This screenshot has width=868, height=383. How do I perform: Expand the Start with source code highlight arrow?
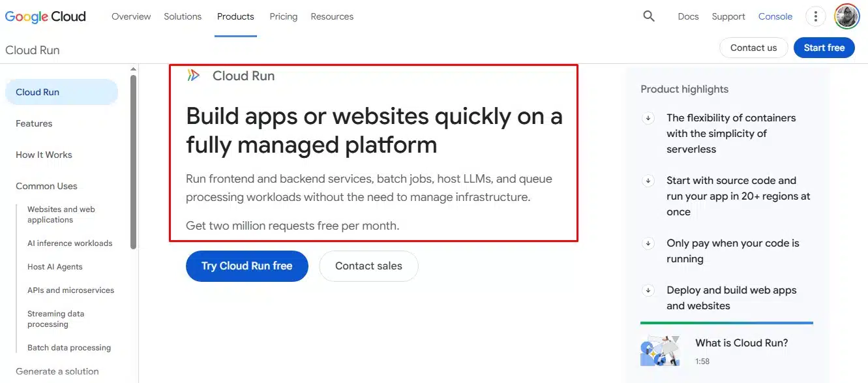tap(648, 181)
